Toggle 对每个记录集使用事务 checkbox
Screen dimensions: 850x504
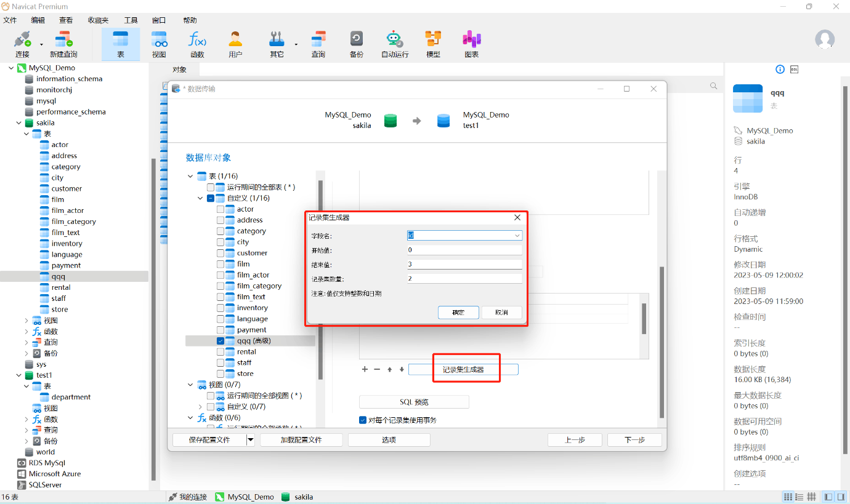(x=363, y=420)
